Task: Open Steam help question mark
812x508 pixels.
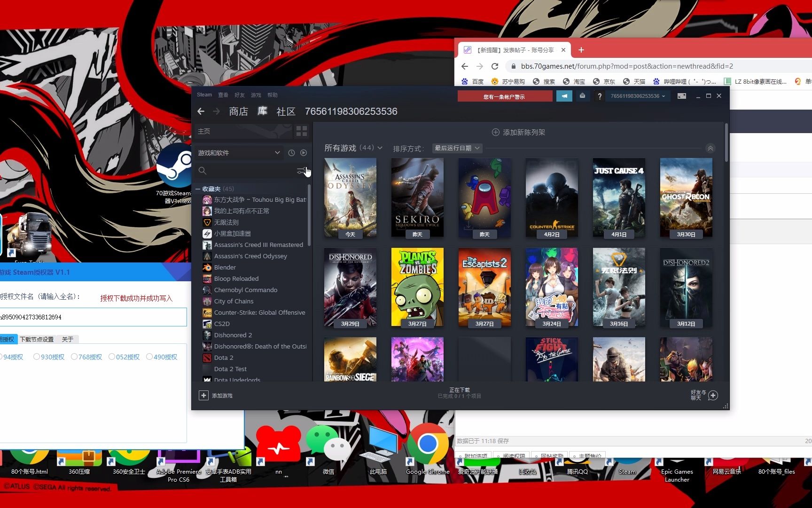Action: coord(599,96)
